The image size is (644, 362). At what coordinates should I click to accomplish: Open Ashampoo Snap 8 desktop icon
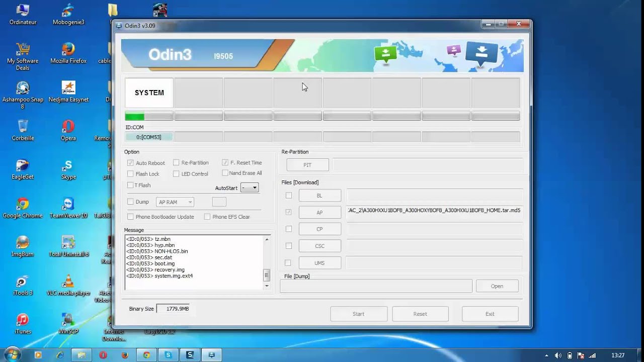pos(23,95)
